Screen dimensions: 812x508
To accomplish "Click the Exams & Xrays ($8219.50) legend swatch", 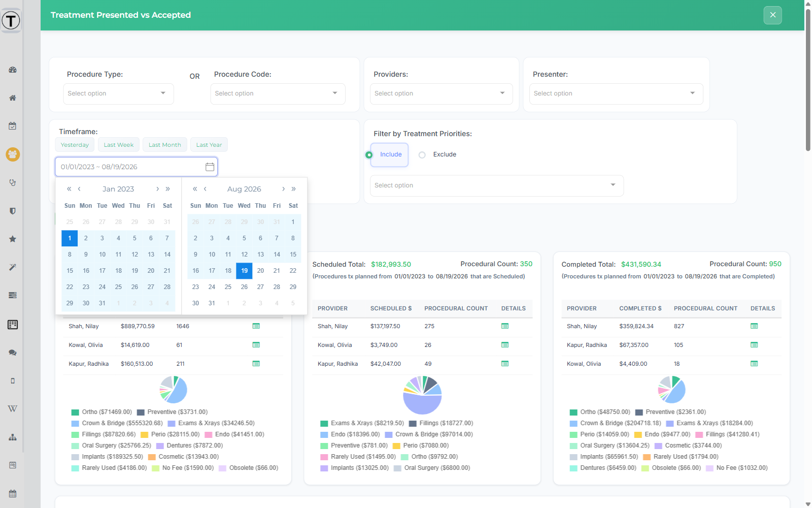I will coord(324,424).
